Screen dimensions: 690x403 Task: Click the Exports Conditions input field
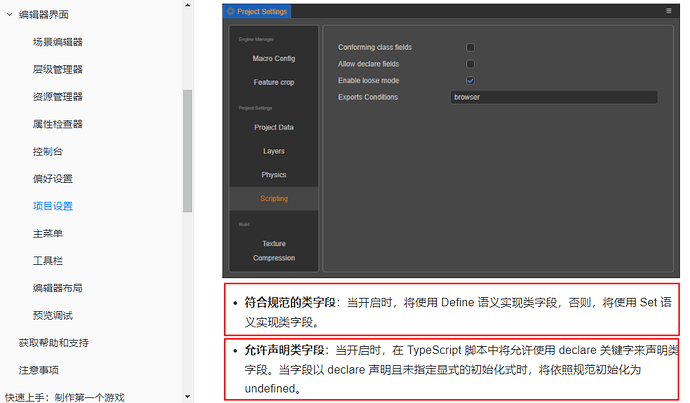point(554,97)
